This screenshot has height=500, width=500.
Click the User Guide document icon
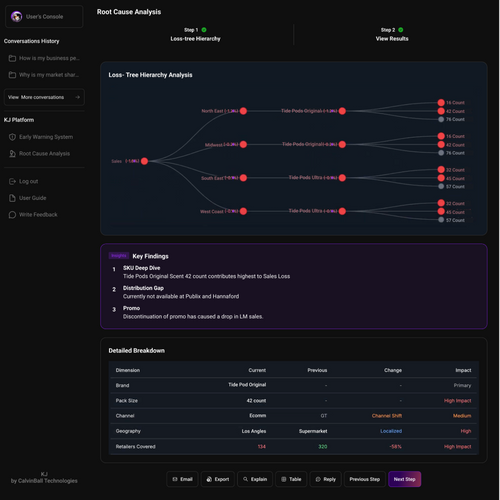click(12, 198)
